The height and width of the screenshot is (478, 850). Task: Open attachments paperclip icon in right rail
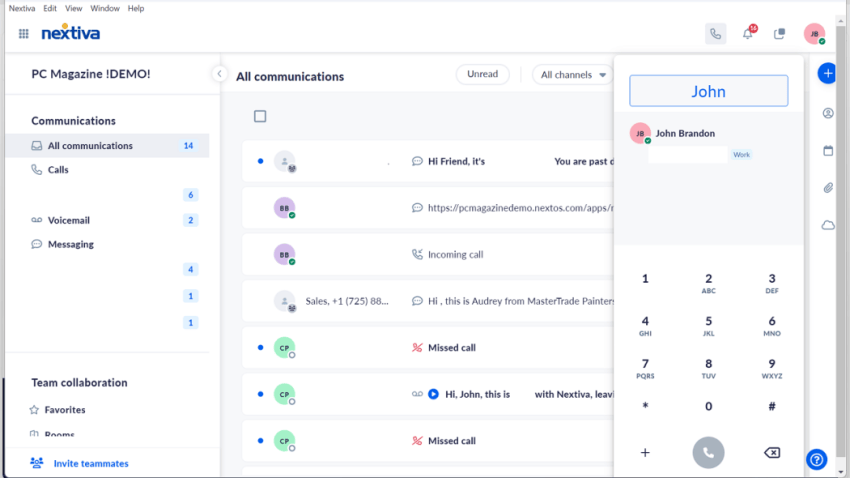pyautogui.click(x=828, y=188)
